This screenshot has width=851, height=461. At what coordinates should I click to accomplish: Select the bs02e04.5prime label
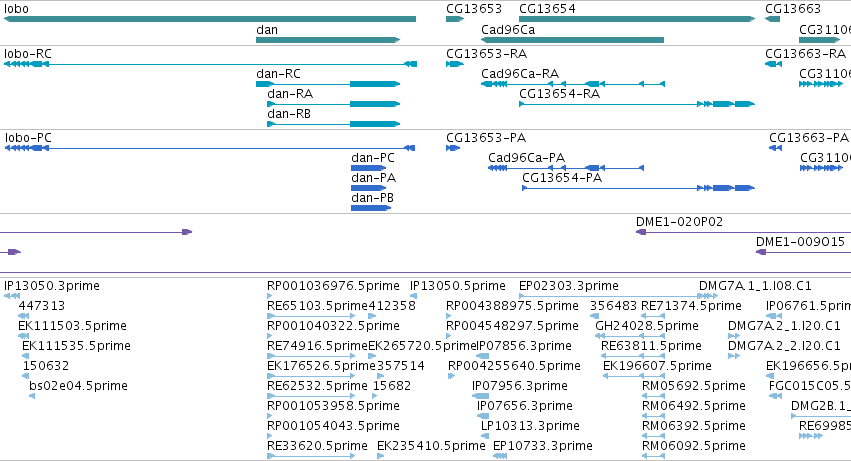coord(78,386)
